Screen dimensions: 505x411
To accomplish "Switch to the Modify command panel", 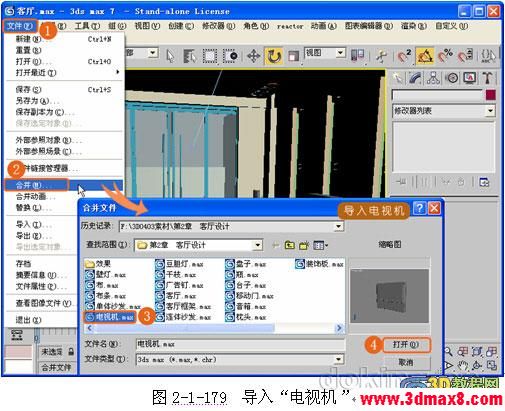I will [415, 78].
